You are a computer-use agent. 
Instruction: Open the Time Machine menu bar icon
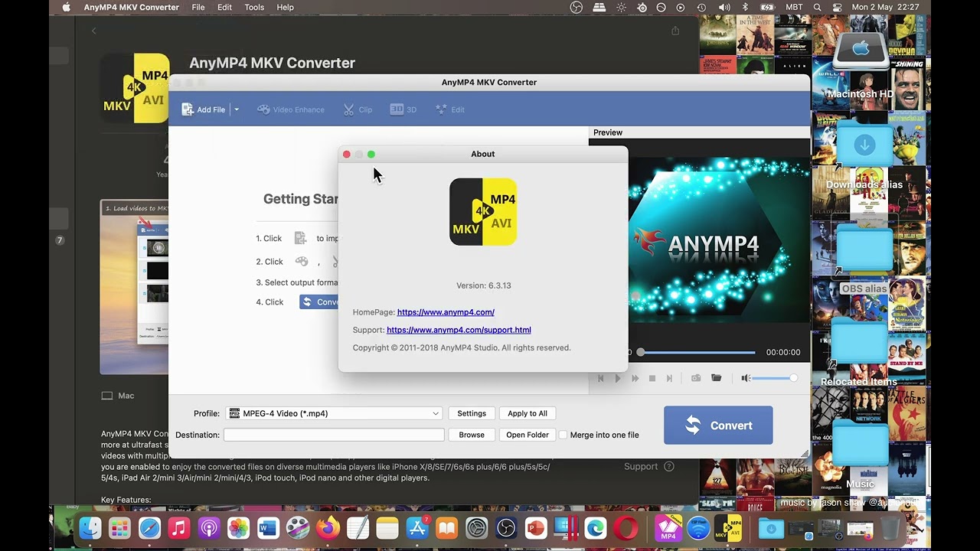tap(701, 7)
